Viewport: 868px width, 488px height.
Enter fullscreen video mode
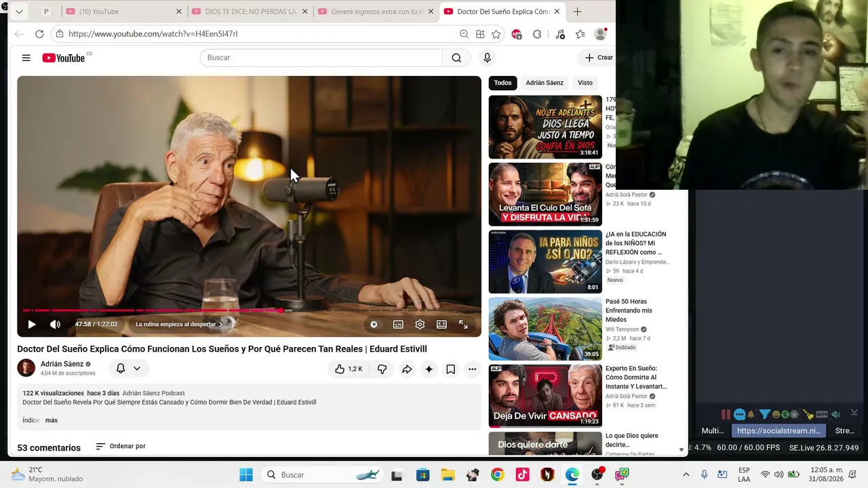pos(463,324)
